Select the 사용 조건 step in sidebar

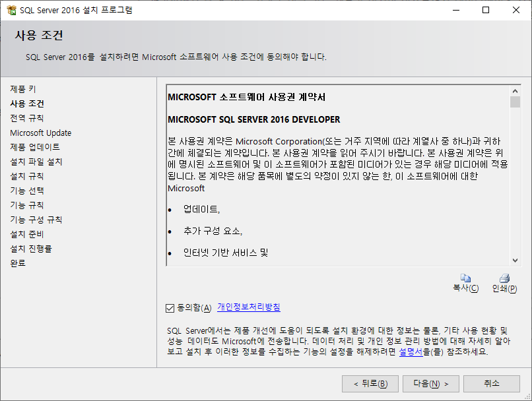[27, 104]
